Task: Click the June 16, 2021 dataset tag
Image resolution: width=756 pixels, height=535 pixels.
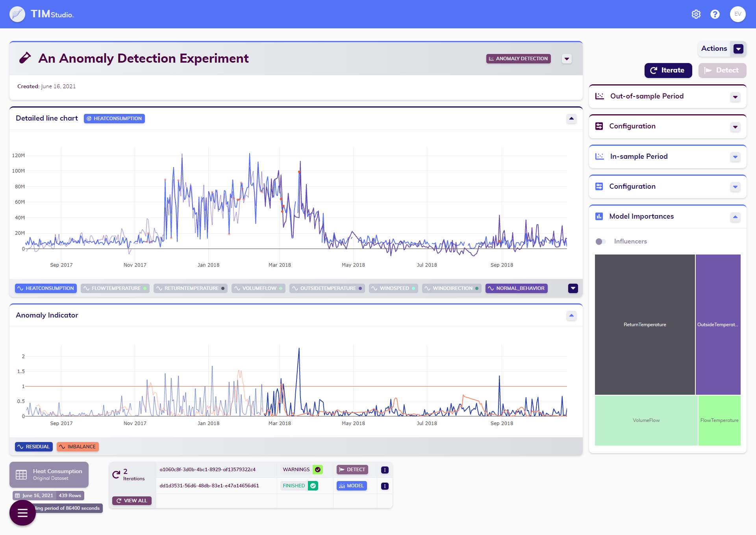Action: pyautogui.click(x=34, y=496)
